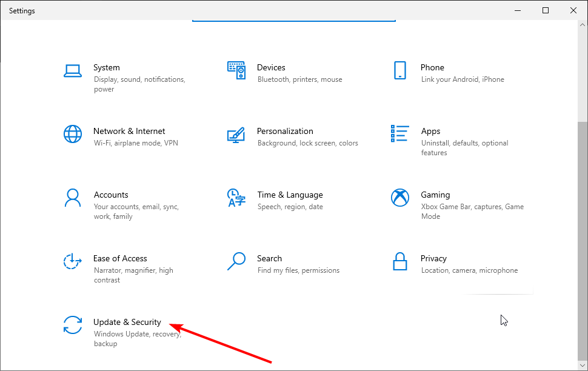Go to the Privacy settings label
The image size is (588, 371).
coord(433,258)
